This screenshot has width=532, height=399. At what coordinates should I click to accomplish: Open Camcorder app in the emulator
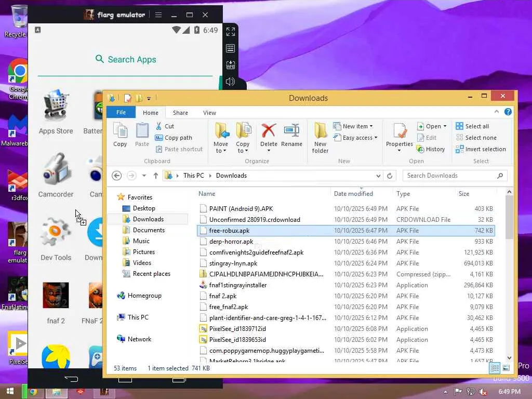tap(56, 176)
